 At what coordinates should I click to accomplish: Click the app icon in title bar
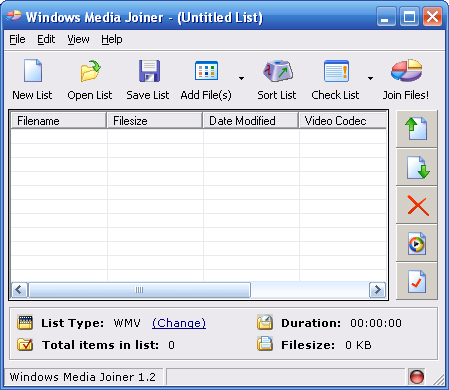(14, 16)
